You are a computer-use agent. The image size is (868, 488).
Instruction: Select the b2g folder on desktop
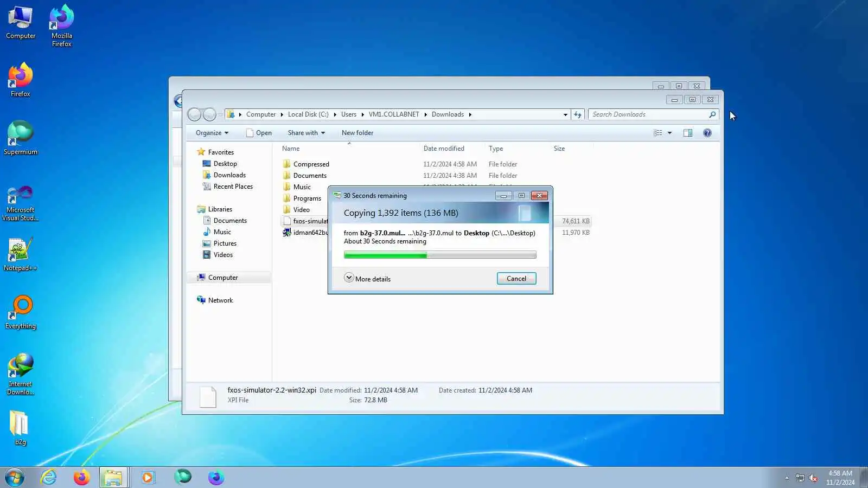coord(20,428)
